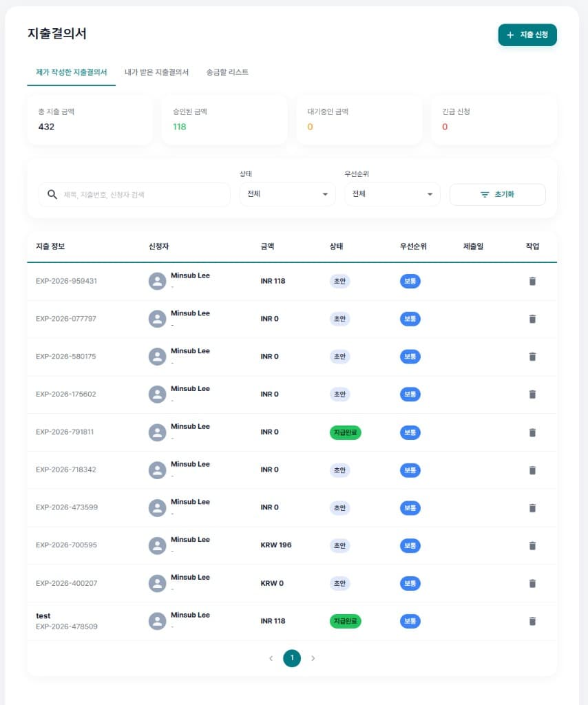Click avatar icon in EXP-2026-077797 row
588x705 pixels.
coord(158,319)
